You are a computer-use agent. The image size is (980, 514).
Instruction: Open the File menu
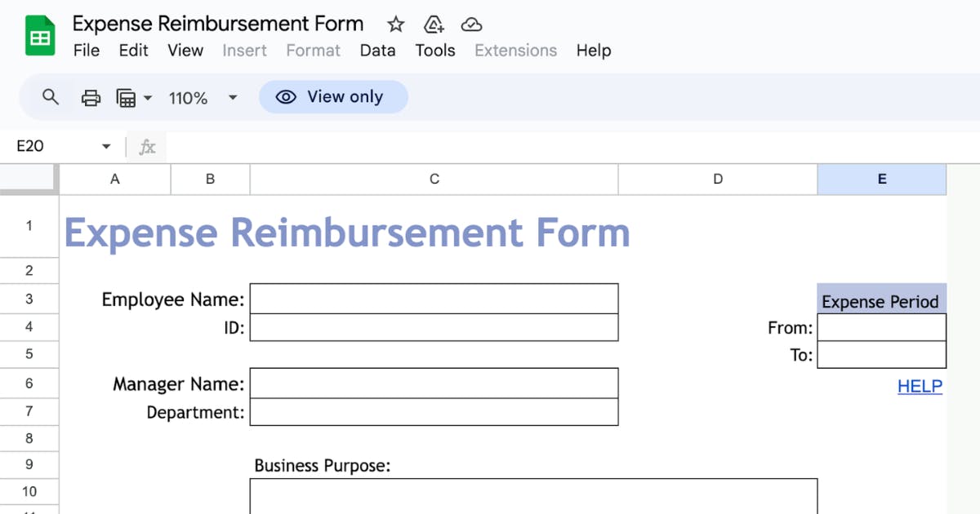[x=86, y=51]
